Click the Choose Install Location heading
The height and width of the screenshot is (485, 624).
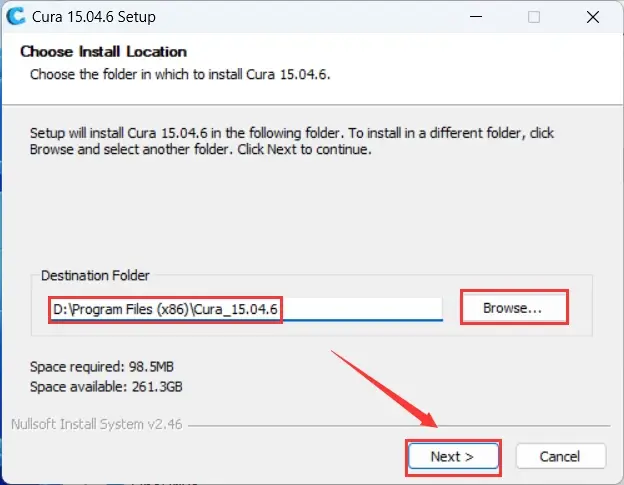(x=103, y=52)
